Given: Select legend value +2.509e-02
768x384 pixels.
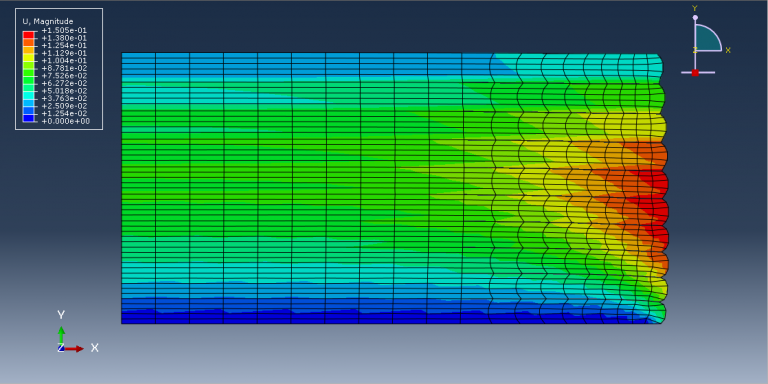Looking at the screenshot, I should 64,106.
